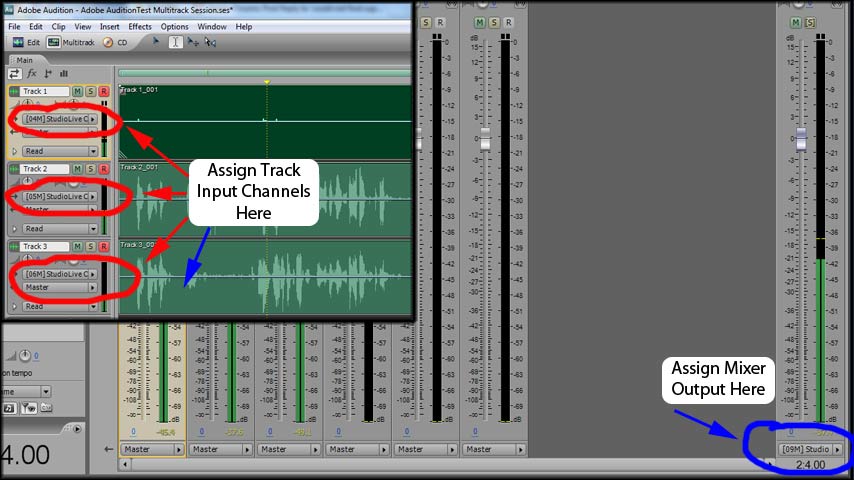This screenshot has width=854, height=480.
Task: Click Track 2 waveform type icon
Action: click(x=14, y=169)
